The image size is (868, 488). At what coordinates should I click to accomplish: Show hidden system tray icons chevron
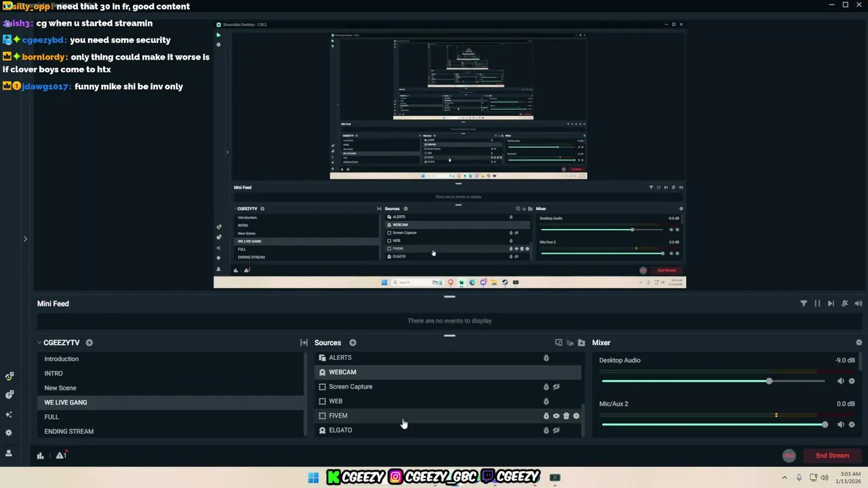[785, 478]
